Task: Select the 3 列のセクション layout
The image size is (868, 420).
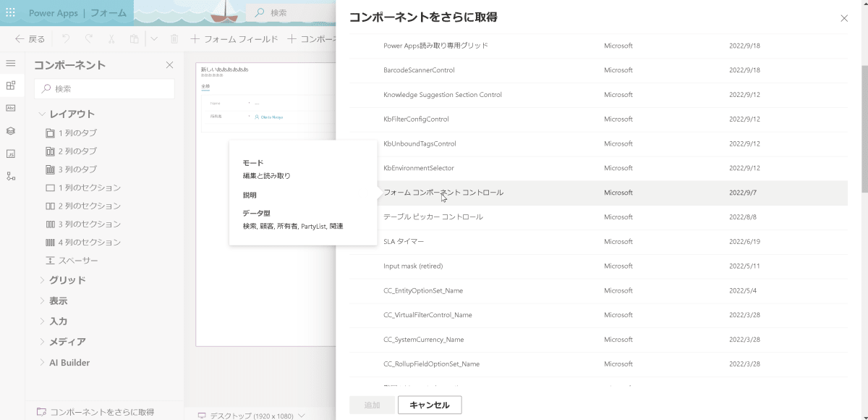Action: 82,224
